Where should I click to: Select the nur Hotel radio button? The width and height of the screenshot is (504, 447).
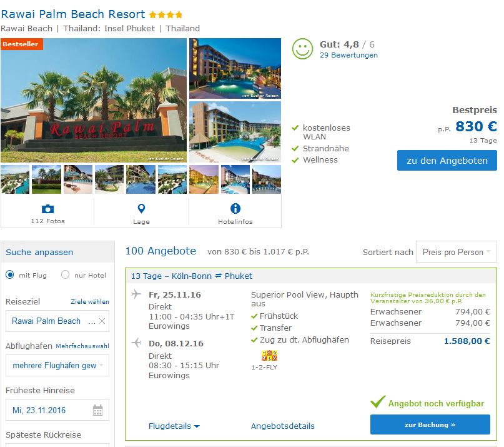click(65, 275)
